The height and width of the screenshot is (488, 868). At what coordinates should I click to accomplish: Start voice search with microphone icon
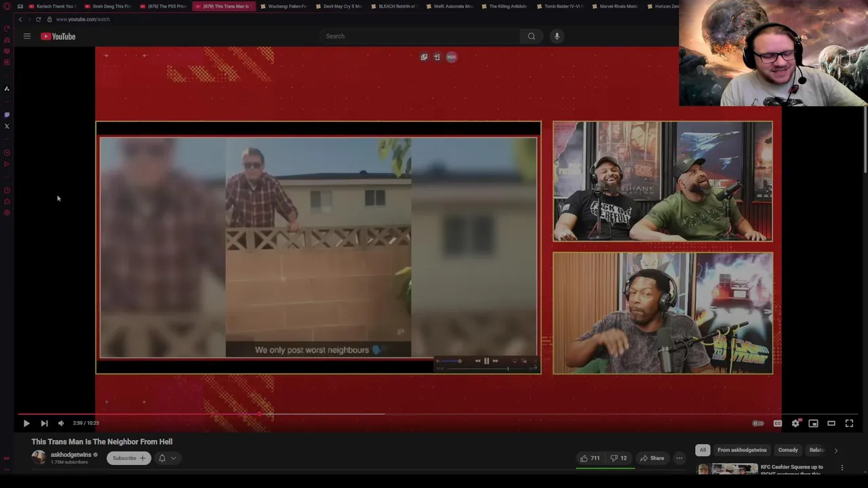557,36
